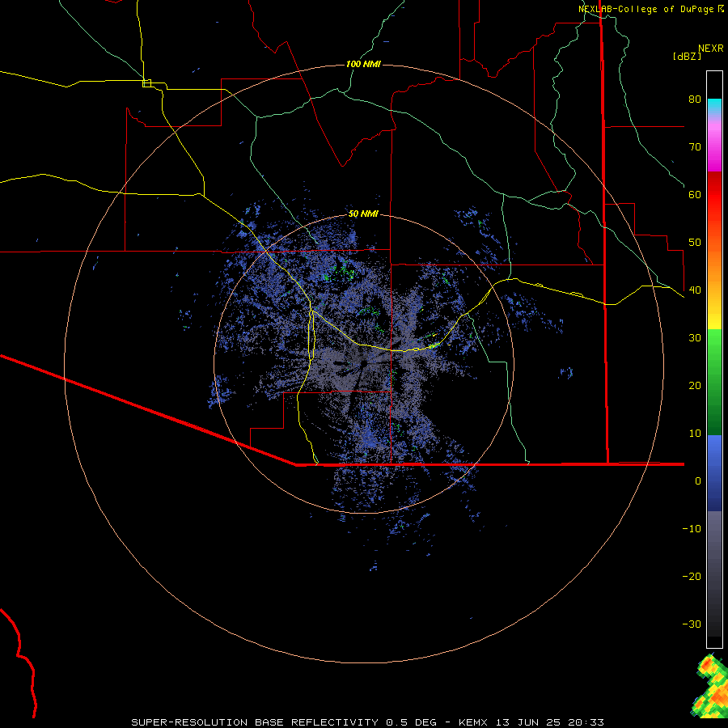Click the 10 dBZ scale value
Image resolution: width=728 pixels, height=728 pixels.
click(x=695, y=434)
